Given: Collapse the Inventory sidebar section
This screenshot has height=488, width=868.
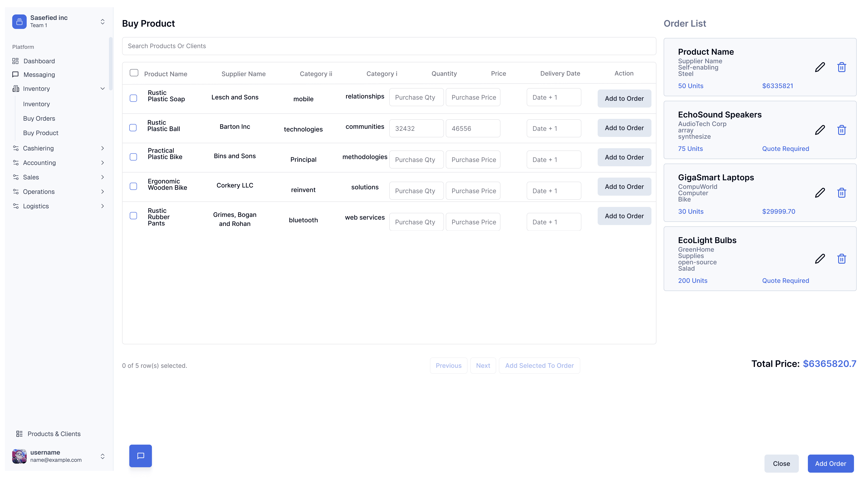Looking at the screenshot, I should (x=102, y=89).
